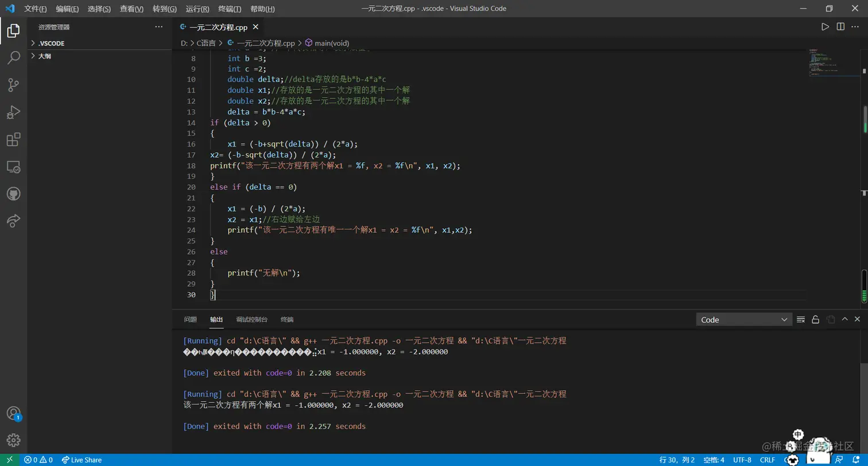Maximize the panel with the up chevron
The width and height of the screenshot is (868, 466).
click(844, 319)
